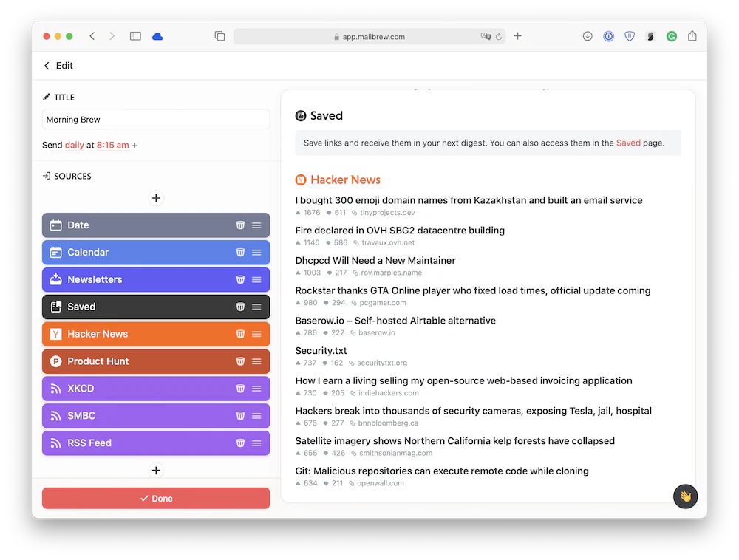Viewport: 739px width, 560px height.
Task: Toggle the Safari sidebar
Action: (x=135, y=36)
